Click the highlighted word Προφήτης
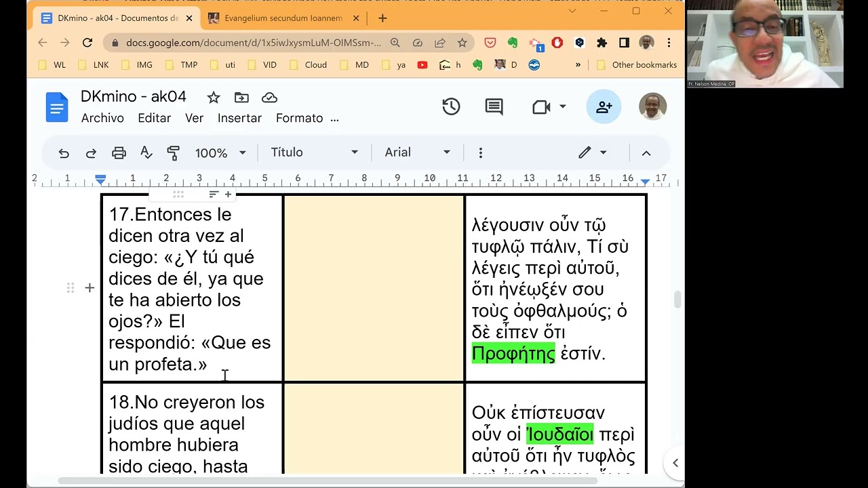 coord(513,353)
